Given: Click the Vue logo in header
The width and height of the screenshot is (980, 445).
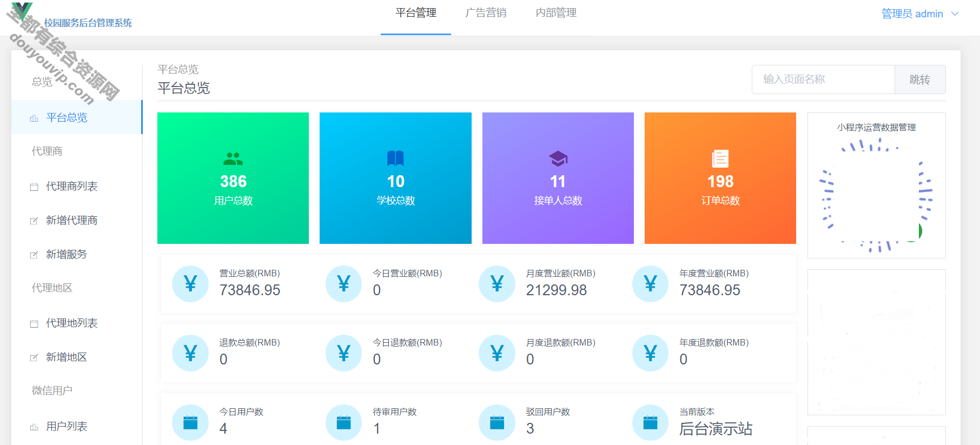Looking at the screenshot, I should pos(22,11).
